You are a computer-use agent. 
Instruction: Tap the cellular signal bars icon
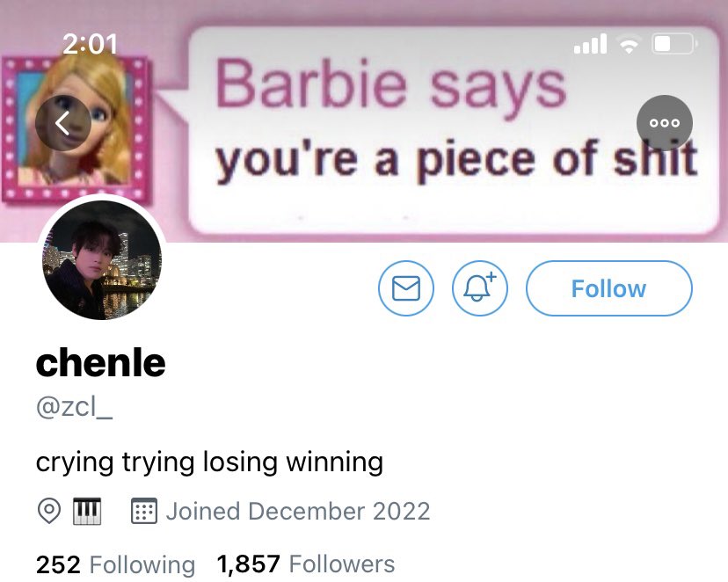point(590,44)
